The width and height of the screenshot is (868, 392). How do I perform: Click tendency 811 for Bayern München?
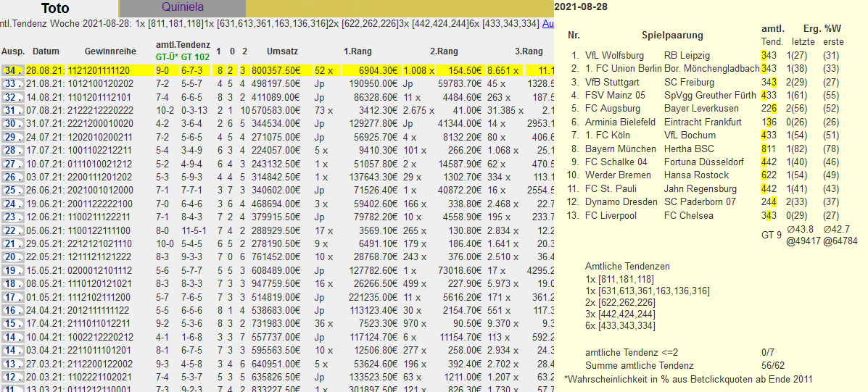(769, 149)
